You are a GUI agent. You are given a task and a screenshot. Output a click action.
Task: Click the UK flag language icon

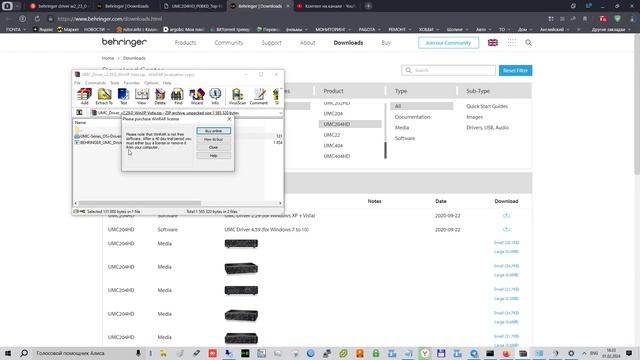[493, 42]
